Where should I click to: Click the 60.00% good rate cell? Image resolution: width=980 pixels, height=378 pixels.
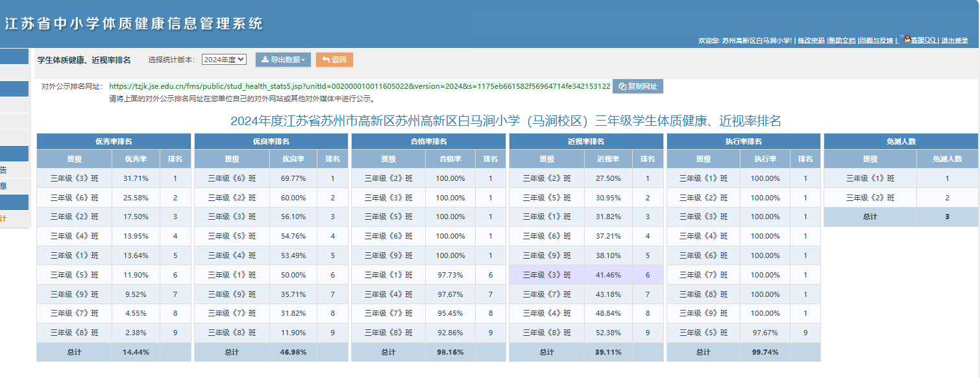coord(293,198)
